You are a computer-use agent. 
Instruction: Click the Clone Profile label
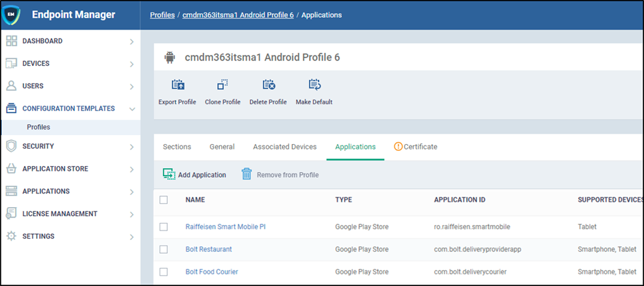[223, 102]
